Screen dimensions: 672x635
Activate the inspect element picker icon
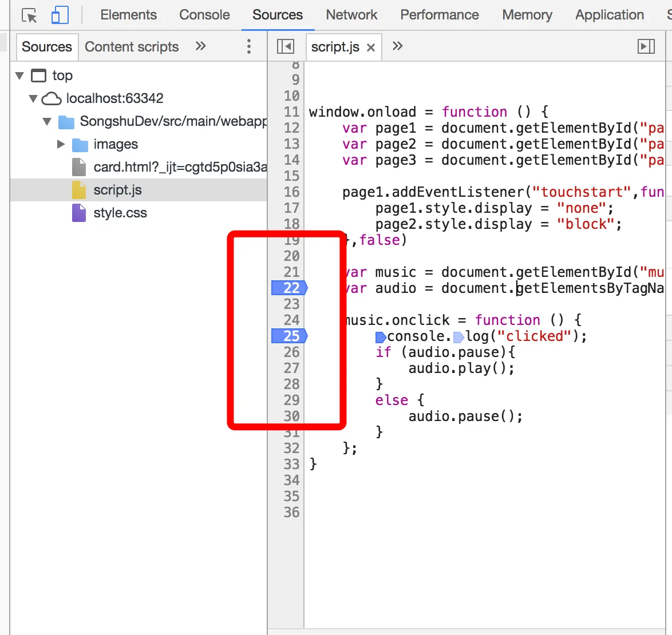[29, 15]
